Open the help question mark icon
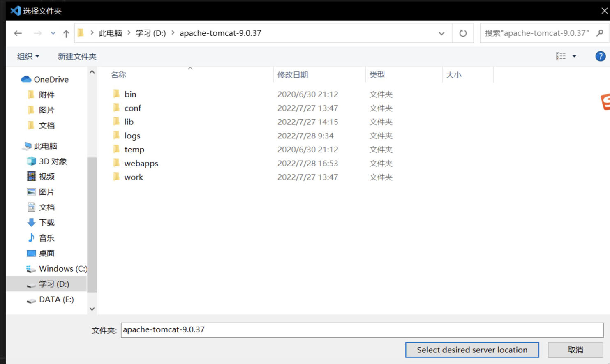The width and height of the screenshot is (610, 364). click(600, 56)
